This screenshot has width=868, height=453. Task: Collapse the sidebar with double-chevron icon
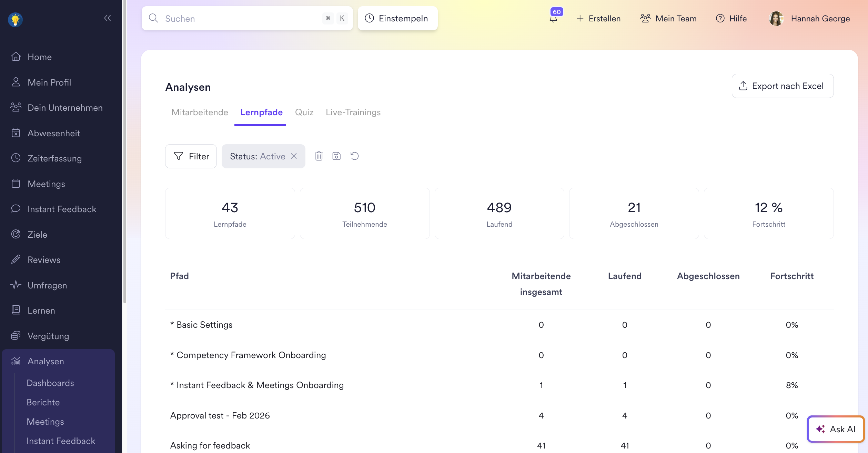107,18
